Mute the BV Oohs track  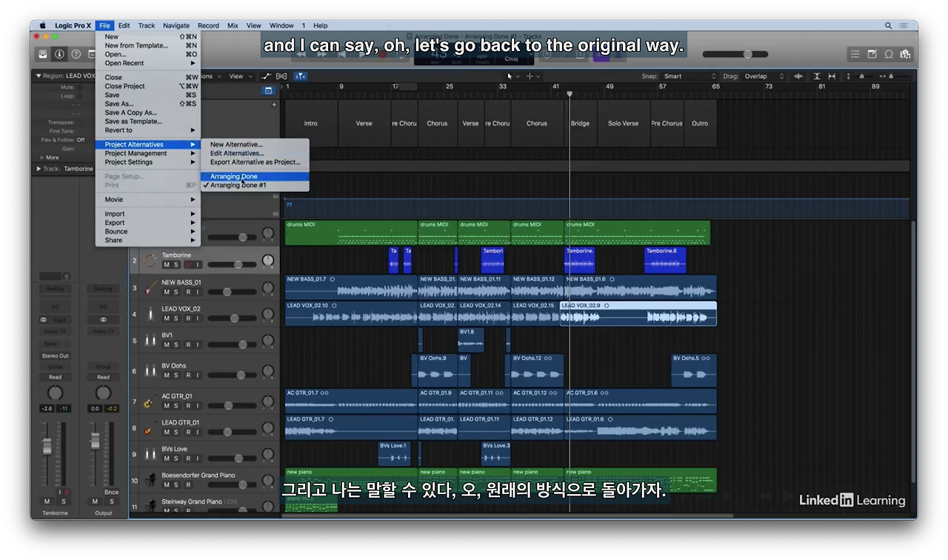167,376
